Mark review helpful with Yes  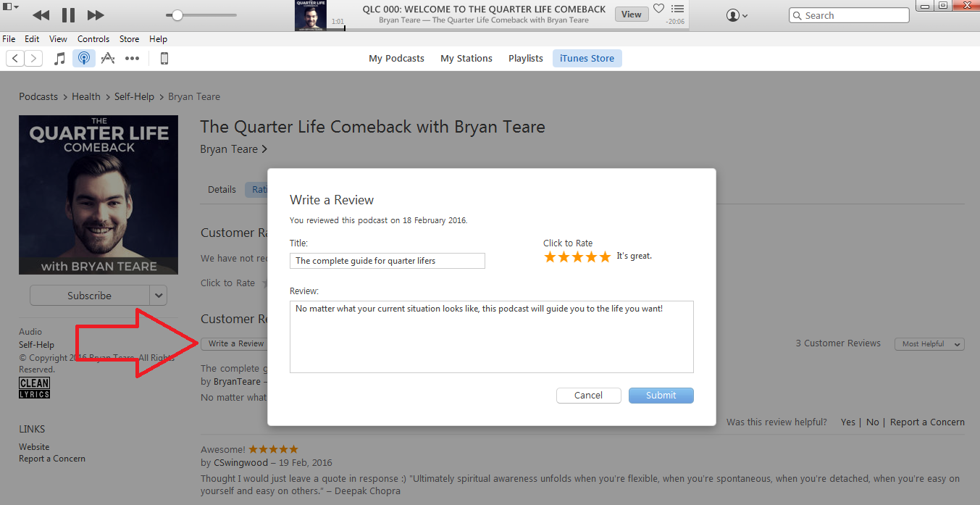click(848, 422)
